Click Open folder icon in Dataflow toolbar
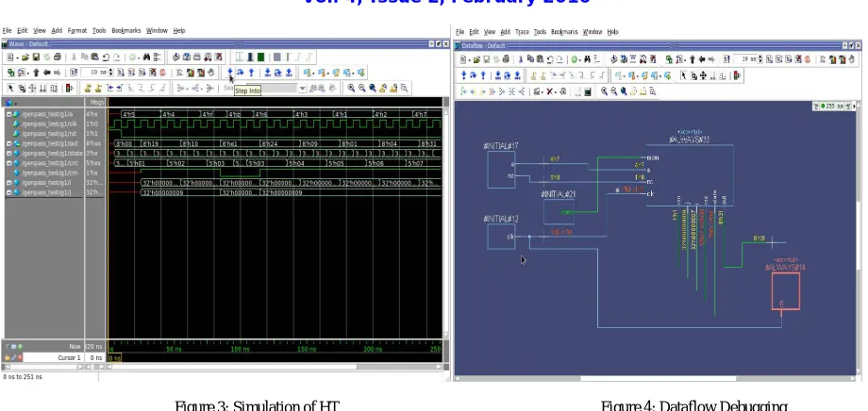The image size is (868, 411). (476, 59)
